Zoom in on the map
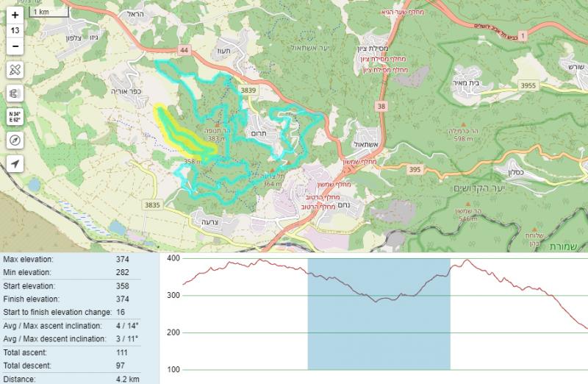588x384 pixels. [x=15, y=15]
